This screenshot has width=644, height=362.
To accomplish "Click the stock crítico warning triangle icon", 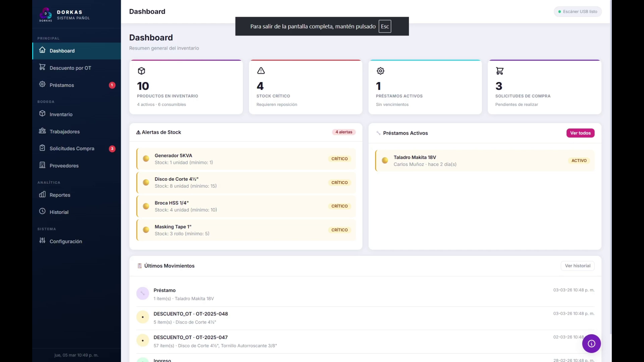I will click(x=261, y=71).
